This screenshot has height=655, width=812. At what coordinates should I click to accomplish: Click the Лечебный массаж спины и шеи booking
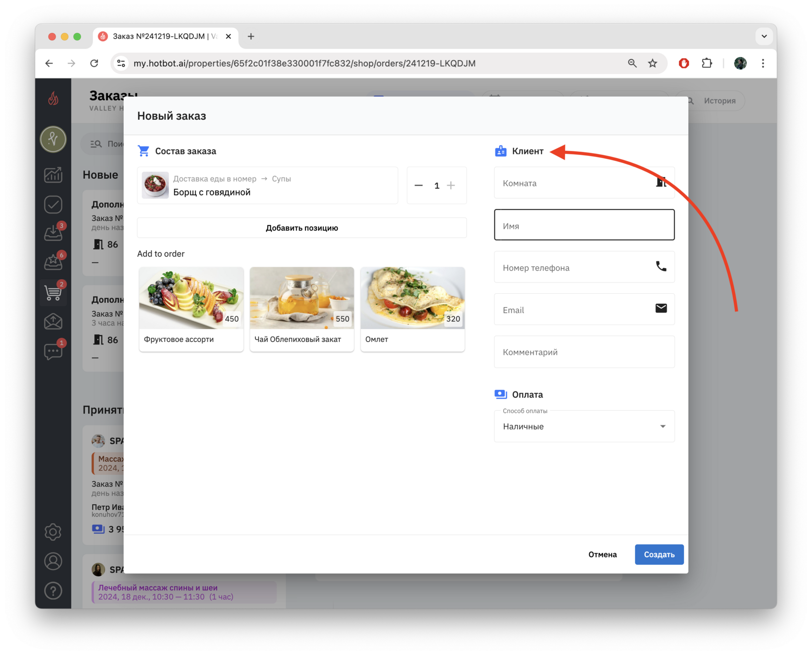pyautogui.click(x=184, y=592)
